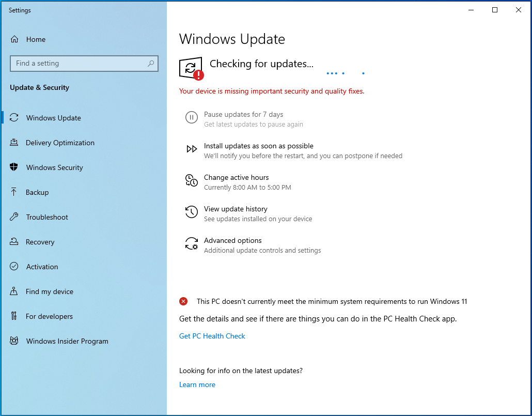Maximize the Settings window
The image size is (532, 416).
(x=495, y=10)
